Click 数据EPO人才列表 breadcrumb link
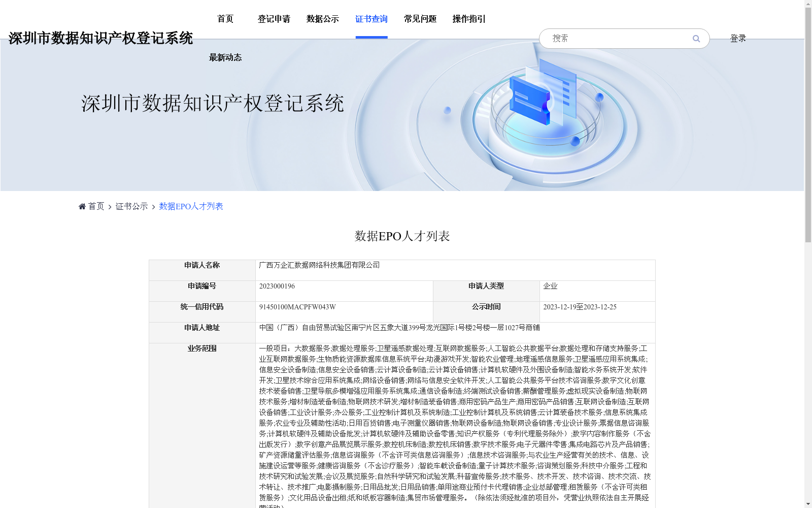 (191, 206)
